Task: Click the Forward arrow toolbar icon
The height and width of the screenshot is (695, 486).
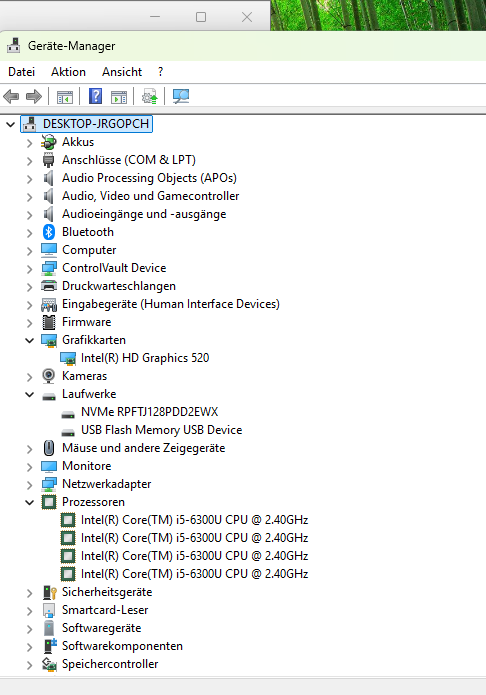Action: 34,96
